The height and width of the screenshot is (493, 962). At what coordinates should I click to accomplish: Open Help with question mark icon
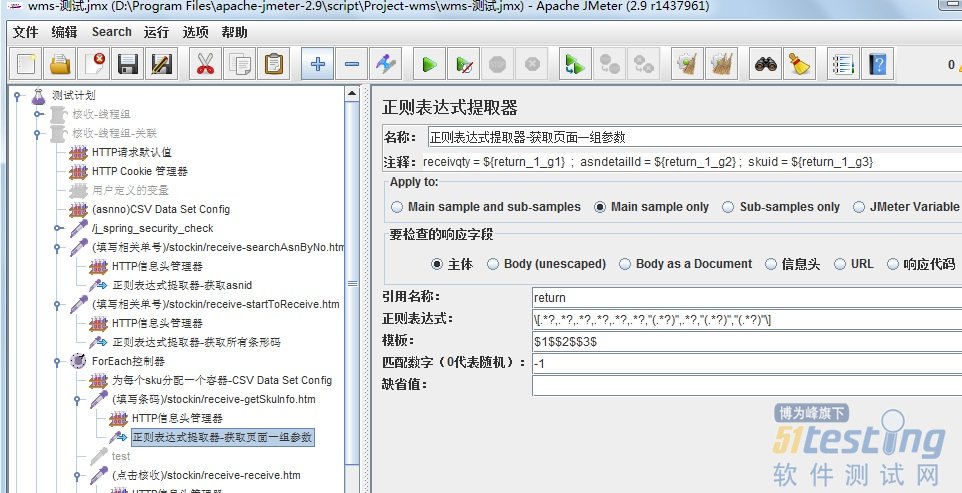[x=877, y=64]
